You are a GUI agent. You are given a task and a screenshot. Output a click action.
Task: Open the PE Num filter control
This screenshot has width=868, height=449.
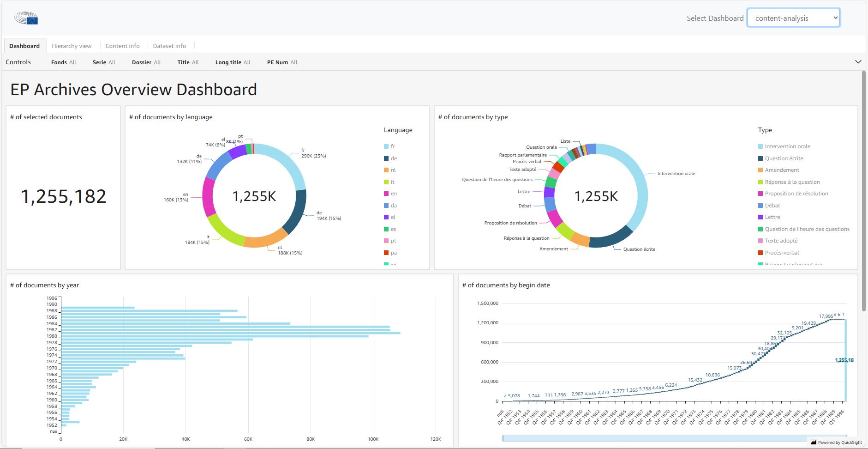pyautogui.click(x=282, y=62)
